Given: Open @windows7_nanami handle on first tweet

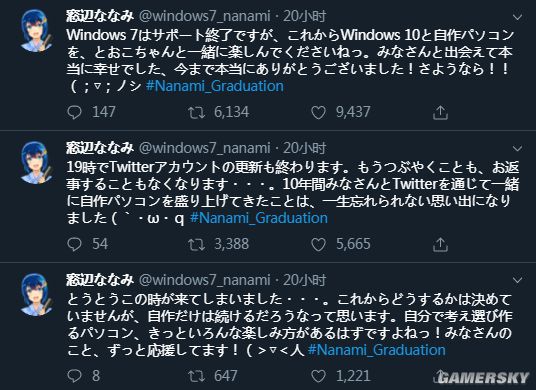Looking at the screenshot, I should pyautogui.click(x=204, y=16).
